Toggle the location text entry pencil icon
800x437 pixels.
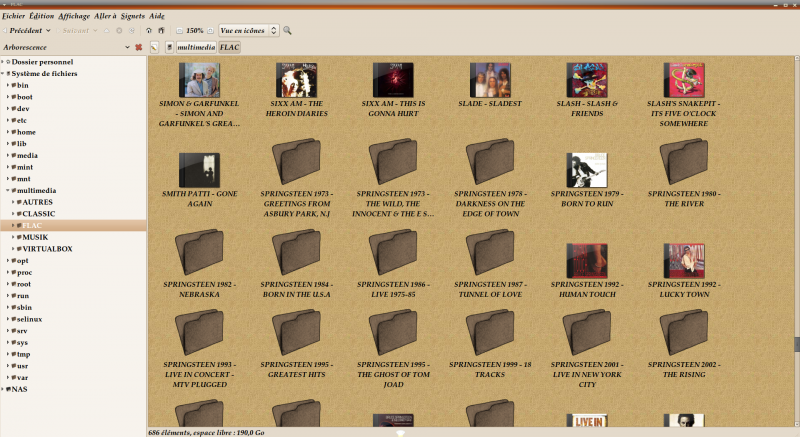154,47
